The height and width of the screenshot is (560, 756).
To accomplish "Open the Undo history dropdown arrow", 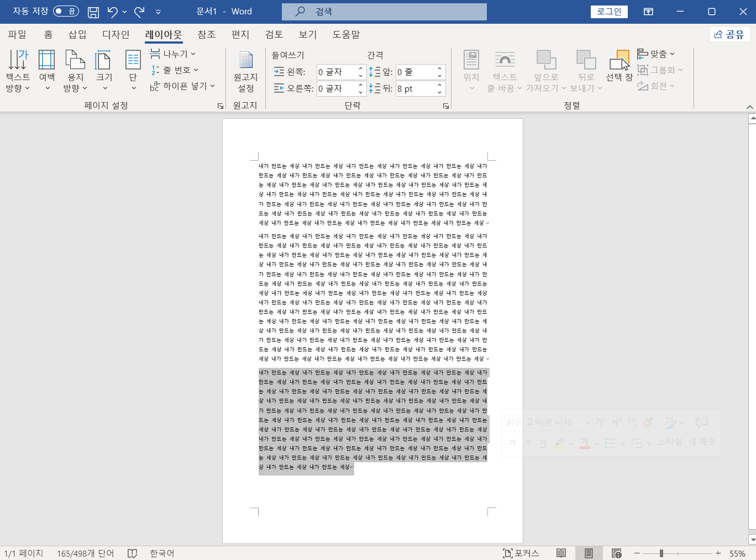I will 125,12.
